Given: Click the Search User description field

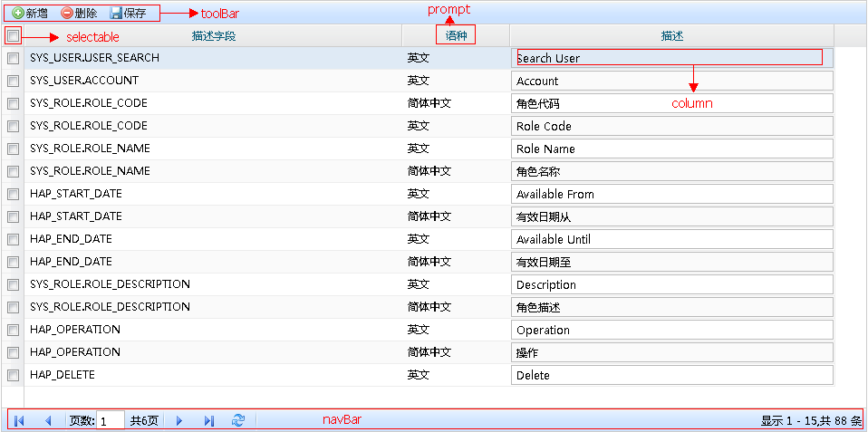Looking at the screenshot, I should [670, 58].
